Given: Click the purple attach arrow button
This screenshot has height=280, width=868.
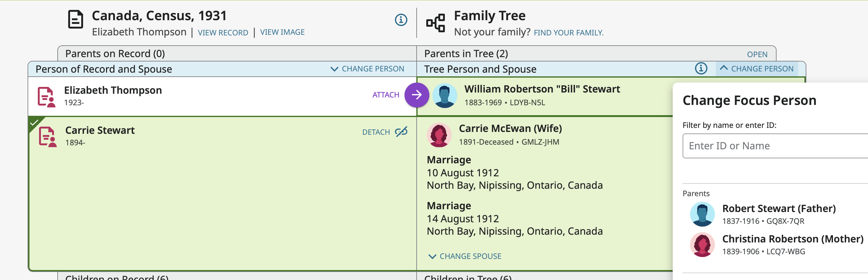Looking at the screenshot, I should click(416, 95).
